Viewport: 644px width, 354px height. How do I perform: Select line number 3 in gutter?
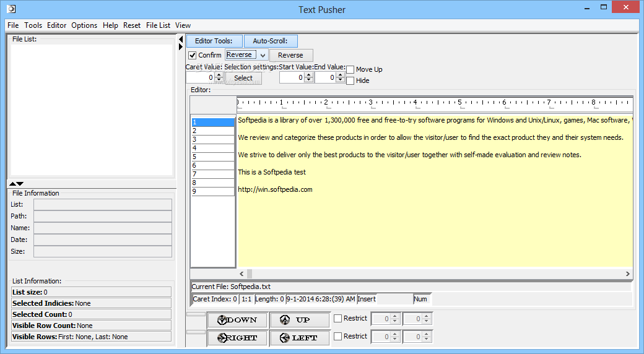click(x=213, y=139)
